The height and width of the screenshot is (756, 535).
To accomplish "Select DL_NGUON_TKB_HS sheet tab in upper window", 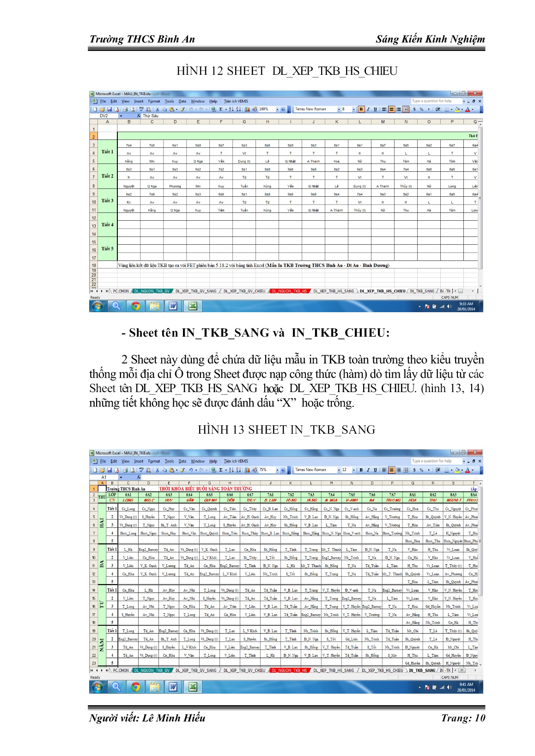I will click(x=289, y=291).
